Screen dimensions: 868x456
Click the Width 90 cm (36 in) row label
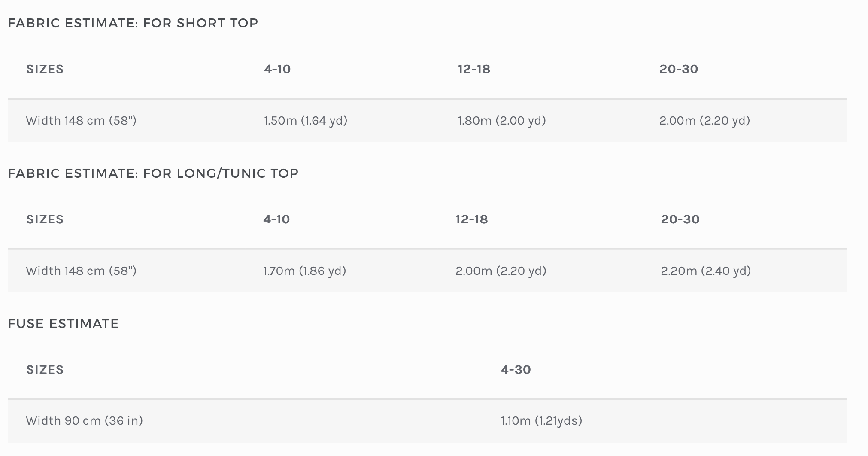(x=85, y=420)
